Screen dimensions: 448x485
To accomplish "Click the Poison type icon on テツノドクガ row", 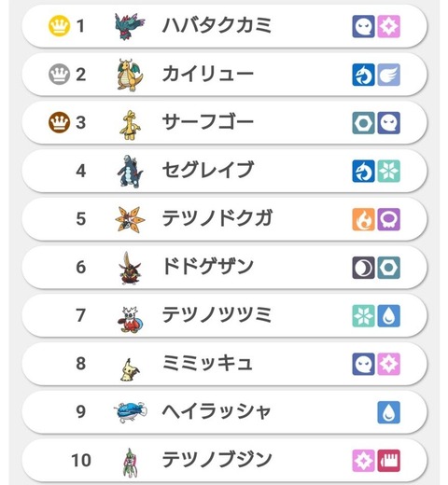I will click(x=388, y=219).
